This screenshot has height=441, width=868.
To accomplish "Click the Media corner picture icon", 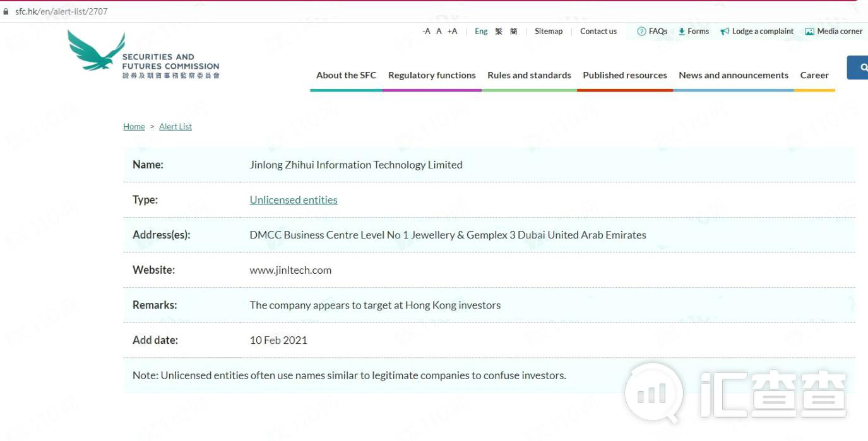I will [x=809, y=32].
